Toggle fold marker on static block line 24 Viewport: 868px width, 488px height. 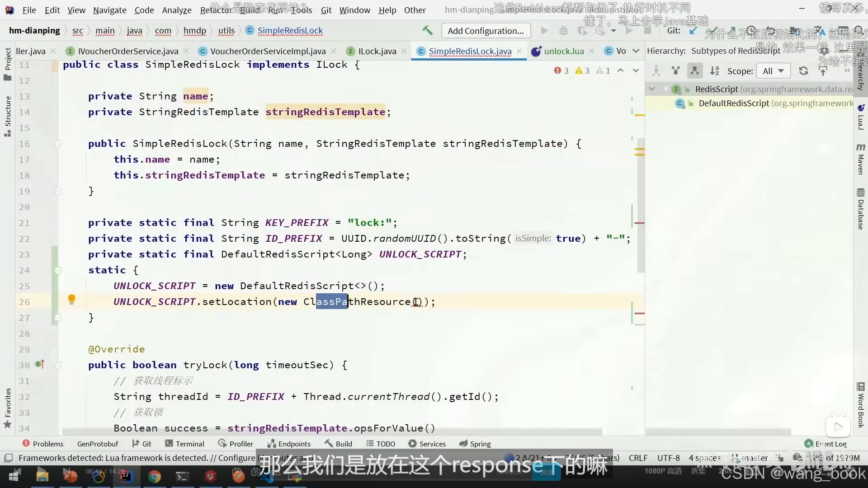(58, 270)
